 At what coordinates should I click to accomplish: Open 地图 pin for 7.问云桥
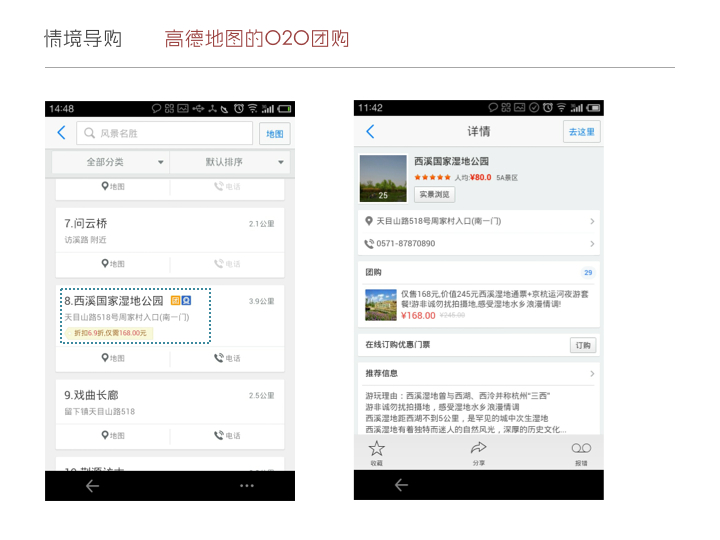click(112, 264)
